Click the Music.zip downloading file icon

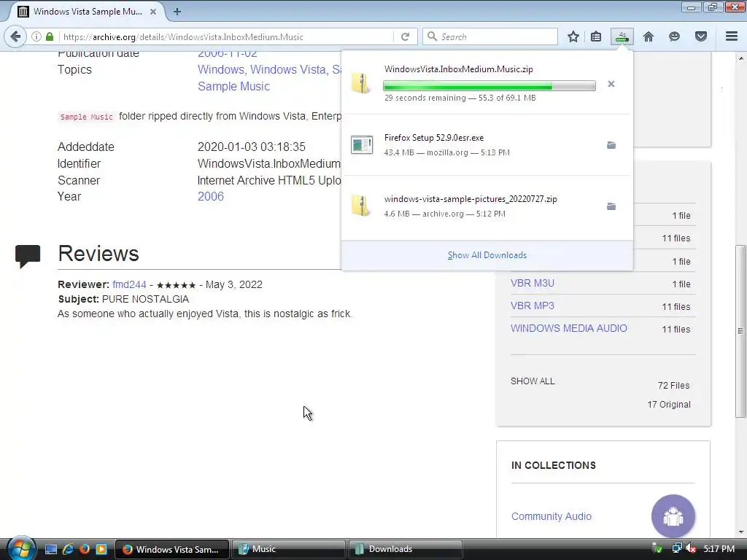click(361, 83)
